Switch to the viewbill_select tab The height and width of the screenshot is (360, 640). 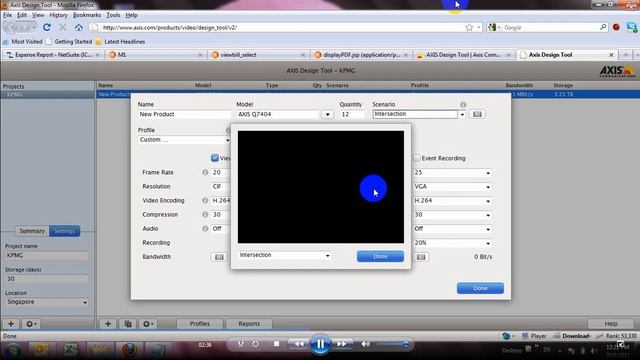[x=257, y=55]
